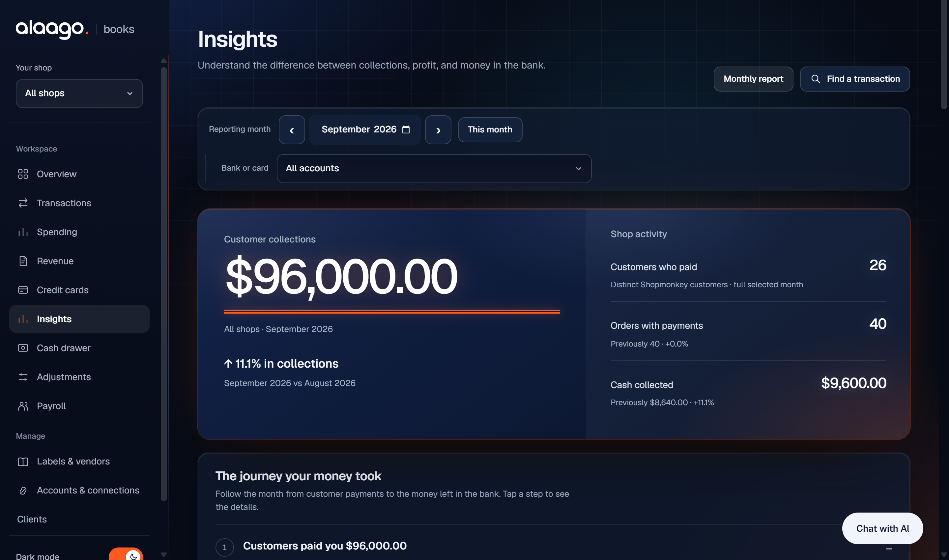Open the September 2026 month picker
The image size is (949, 560).
pos(365,129)
